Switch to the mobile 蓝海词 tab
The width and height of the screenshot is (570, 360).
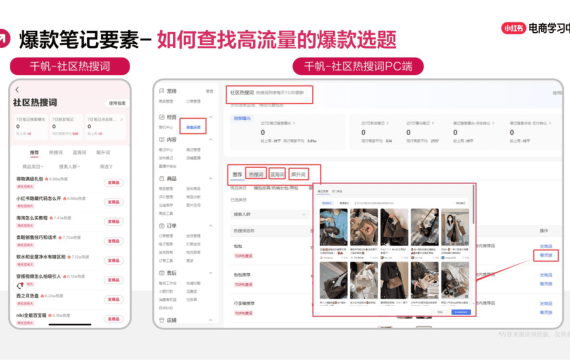point(79,152)
